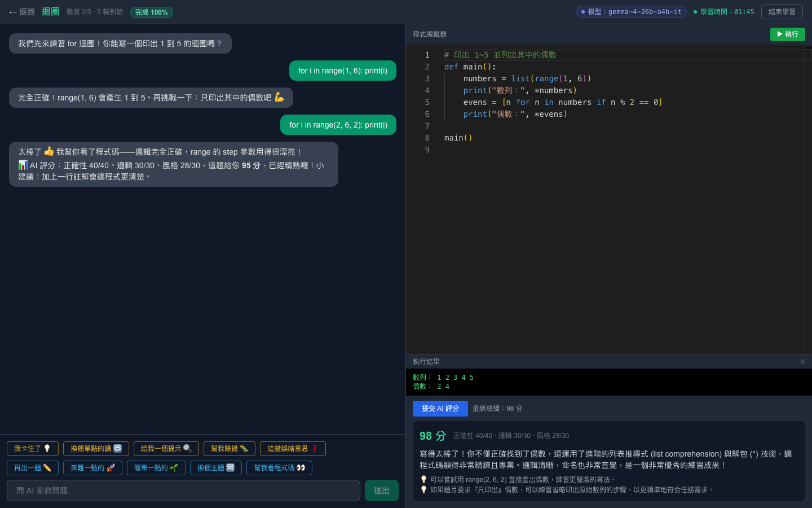Viewport: 812px width, 508px height.
Task: Click the 難度 2/5 · 5 輪對話 label
Action: 95,12
